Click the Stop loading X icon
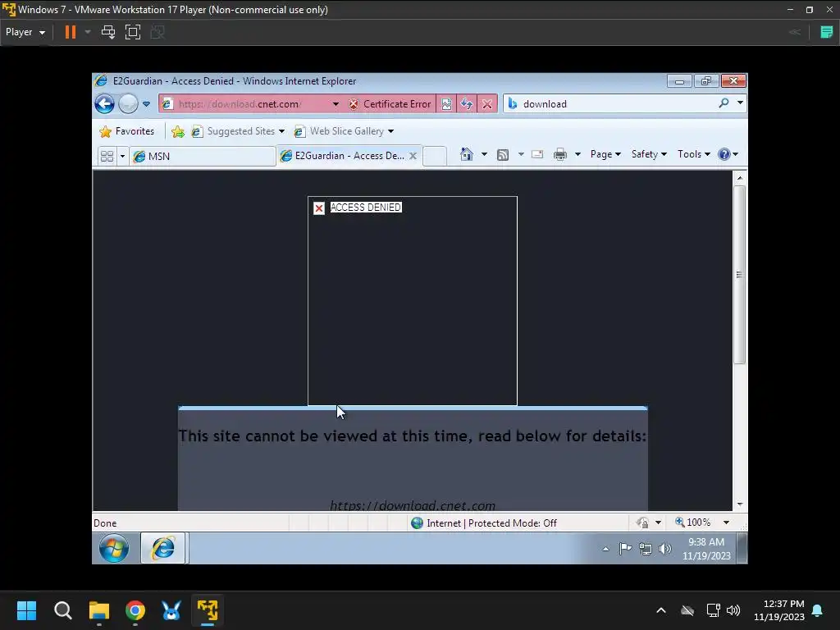840x630 pixels. [x=487, y=104]
